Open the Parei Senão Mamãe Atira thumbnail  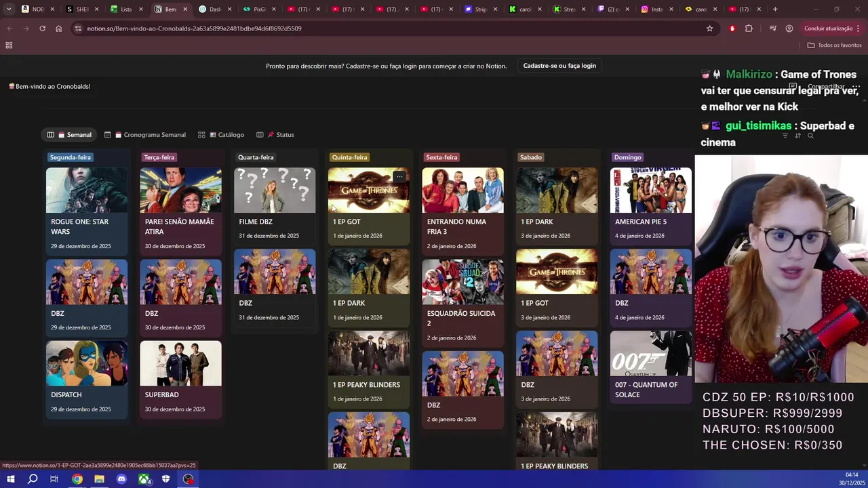tap(180, 190)
